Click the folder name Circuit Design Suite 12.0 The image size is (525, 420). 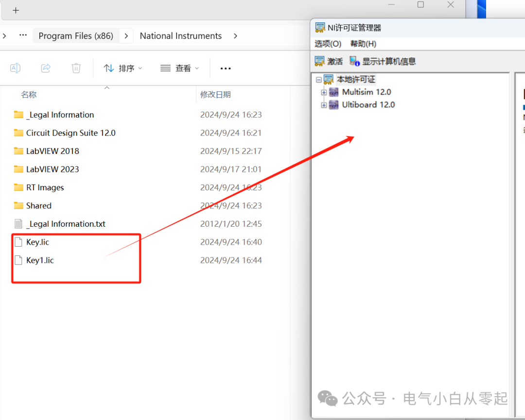click(71, 133)
